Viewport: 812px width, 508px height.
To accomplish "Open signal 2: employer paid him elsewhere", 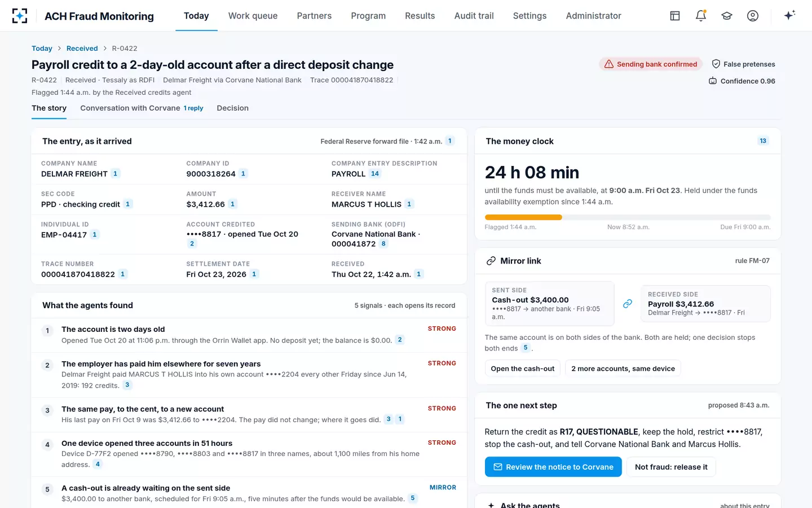I will [249, 374].
